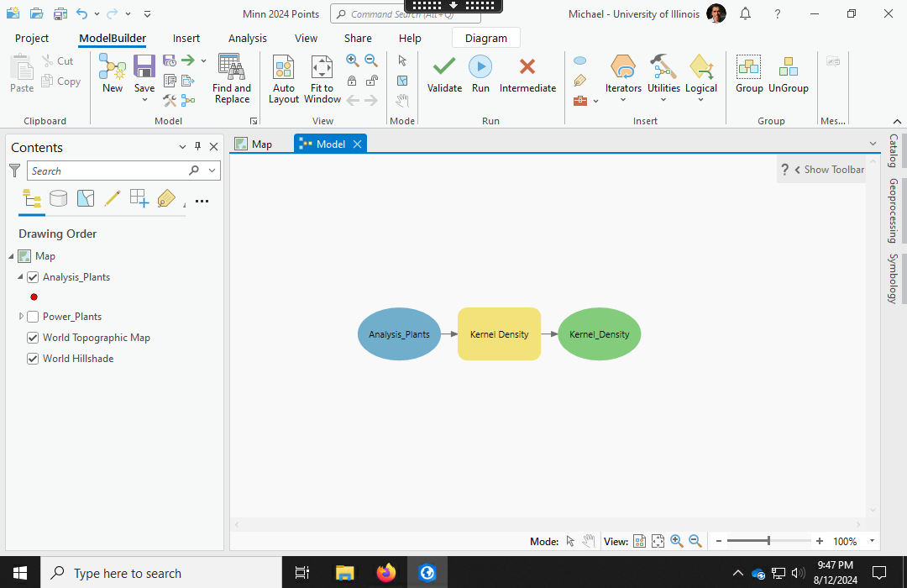Expand the Power_Plants layer tree

click(x=21, y=317)
